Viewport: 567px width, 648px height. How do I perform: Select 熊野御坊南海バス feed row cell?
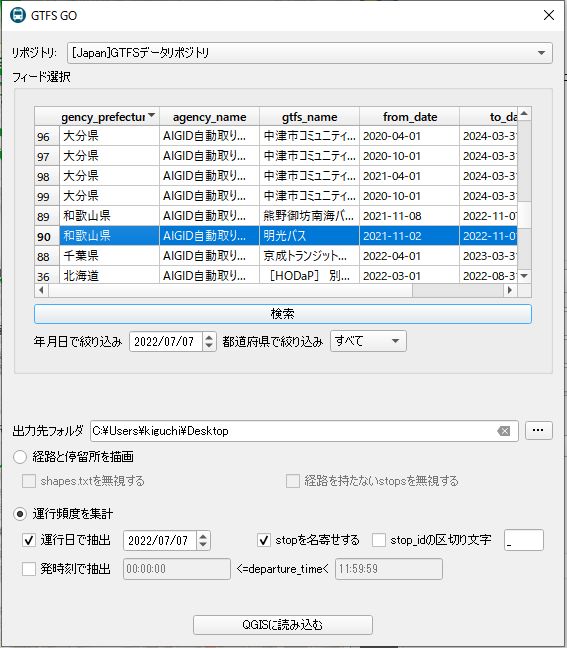(x=310, y=216)
